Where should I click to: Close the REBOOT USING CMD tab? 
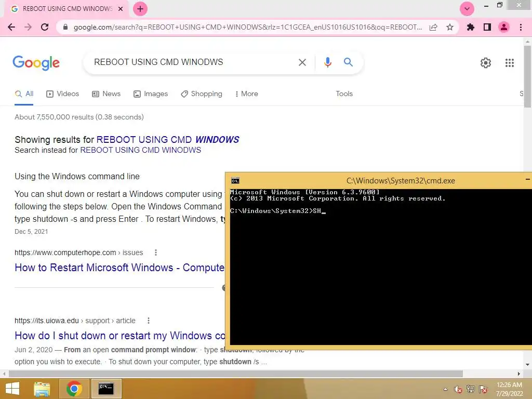[121, 9]
